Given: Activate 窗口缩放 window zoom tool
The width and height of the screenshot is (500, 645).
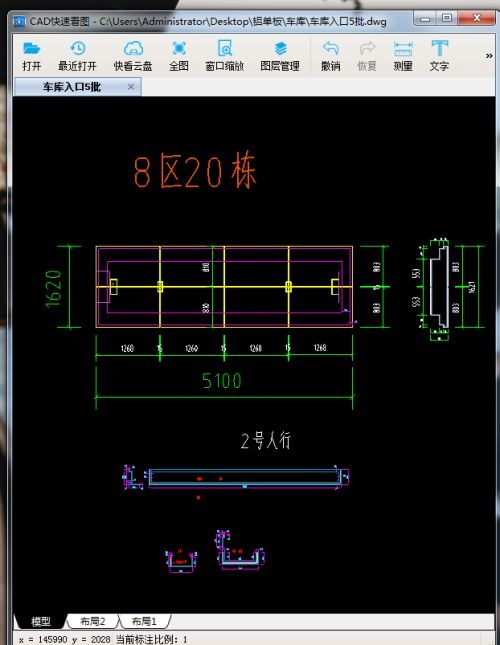Looking at the screenshot, I should pyautogui.click(x=225, y=56).
